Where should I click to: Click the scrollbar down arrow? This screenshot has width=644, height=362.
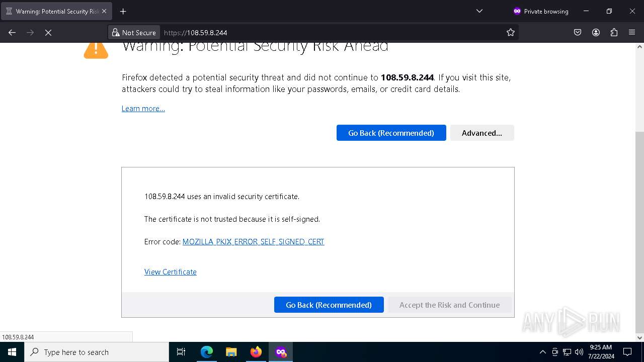coord(639,337)
